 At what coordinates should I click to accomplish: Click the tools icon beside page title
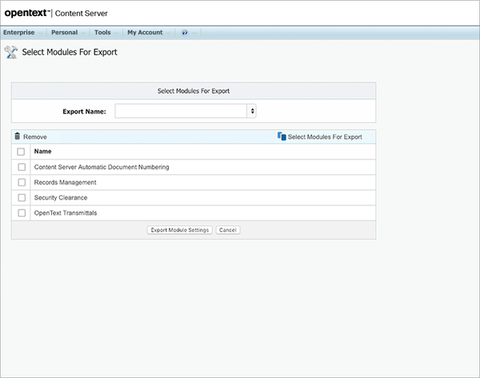pyautogui.click(x=11, y=52)
